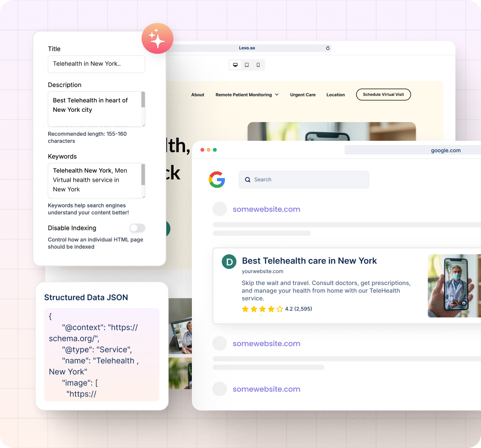Open the Urgent Care menu item

click(303, 95)
